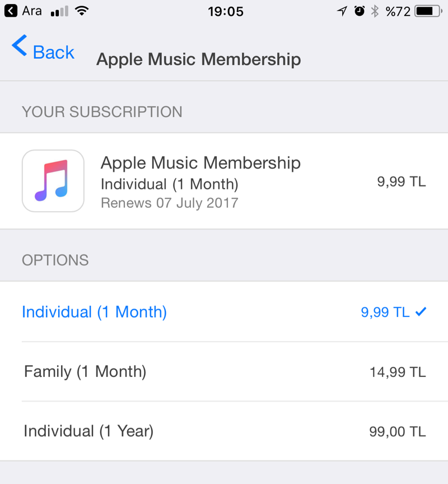Tap the location services arrow icon
448x484 pixels.
pyautogui.click(x=342, y=11)
